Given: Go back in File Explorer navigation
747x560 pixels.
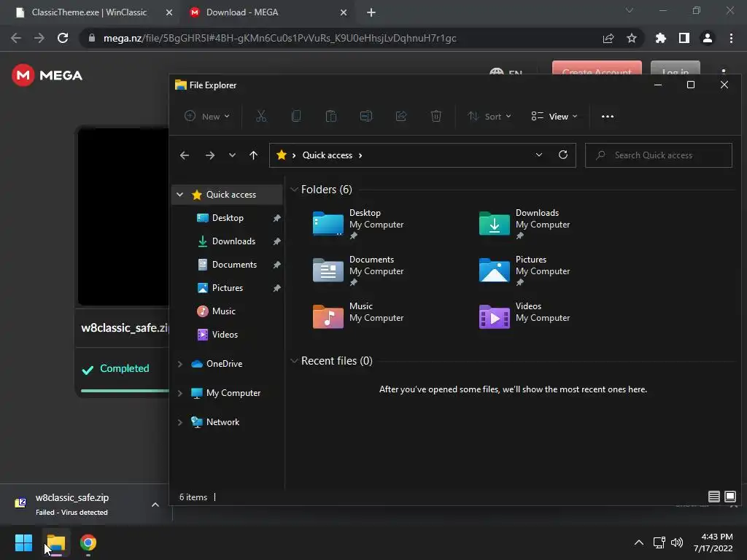Looking at the screenshot, I should (x=185, y=155).
